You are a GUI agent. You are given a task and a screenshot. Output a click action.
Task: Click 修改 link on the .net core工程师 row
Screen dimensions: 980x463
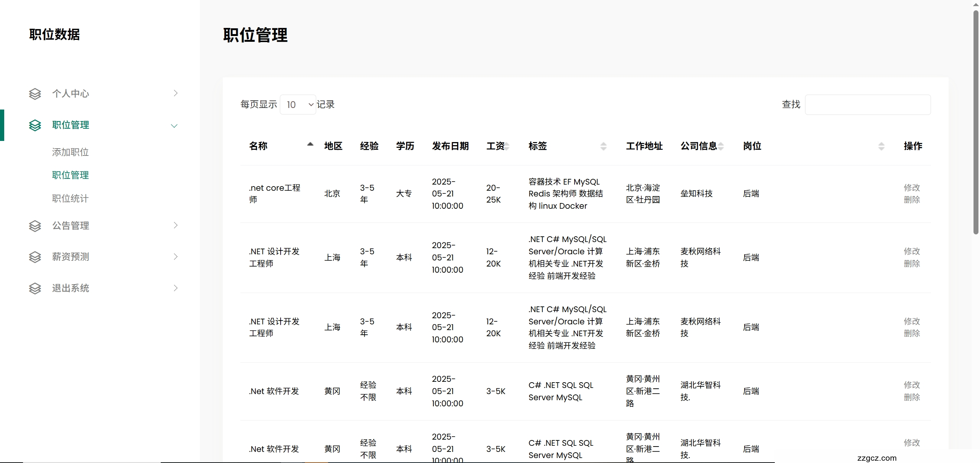pyautogui.click(x=912, y=187)
